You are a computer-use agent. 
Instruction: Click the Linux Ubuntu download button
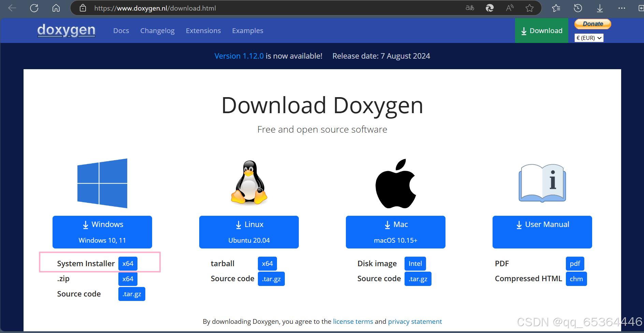coord(249,232)
